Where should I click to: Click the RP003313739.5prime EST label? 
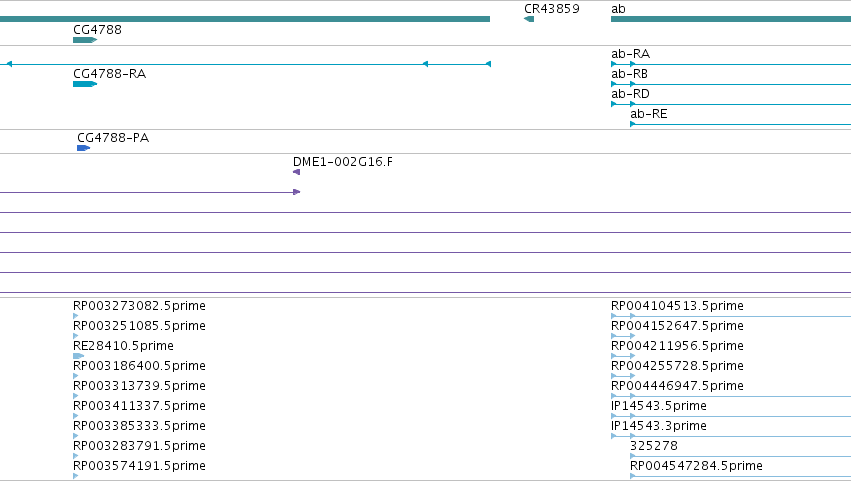pyautogui.click(x=139, y=385)
